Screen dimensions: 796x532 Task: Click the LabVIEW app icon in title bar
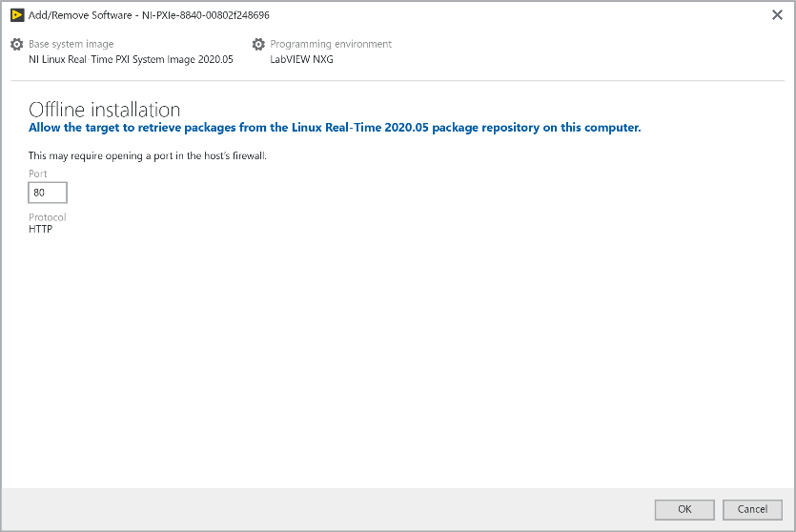pos(16,14)
